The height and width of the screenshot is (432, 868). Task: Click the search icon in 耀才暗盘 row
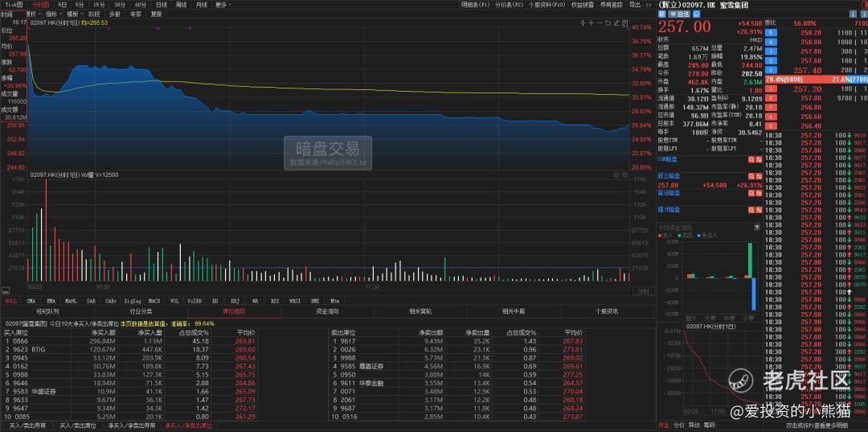(x=751, y=210)
